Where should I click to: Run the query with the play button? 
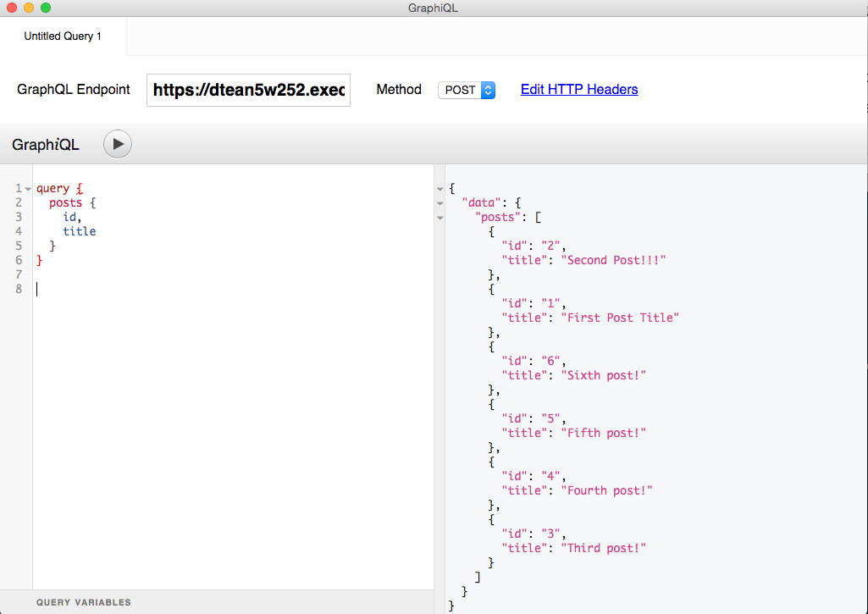(118, 144)
